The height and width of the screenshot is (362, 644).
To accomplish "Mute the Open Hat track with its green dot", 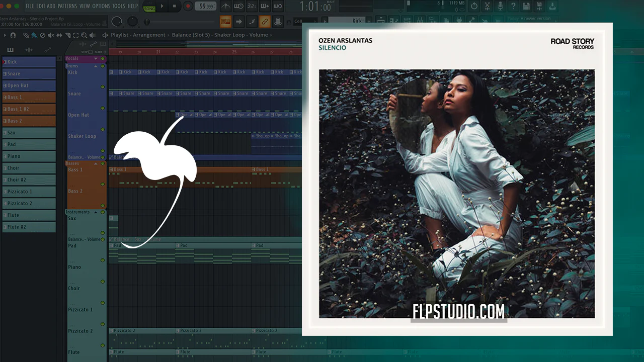I will point(103,129).
